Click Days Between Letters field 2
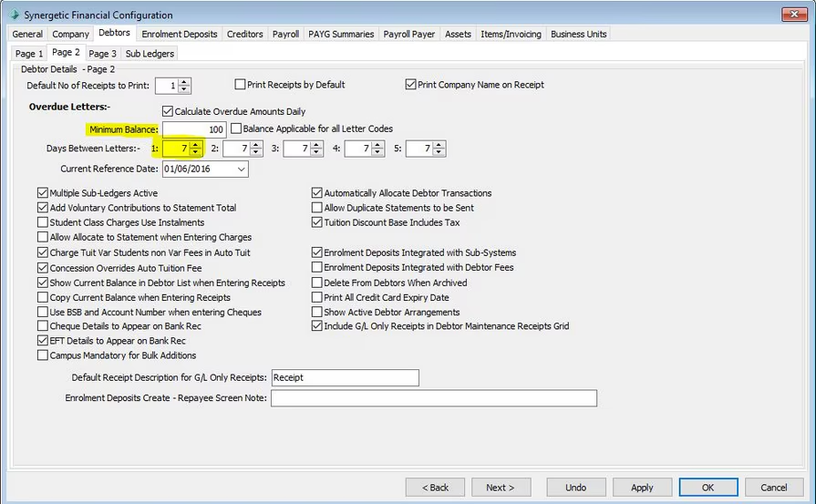 point(237,149)
